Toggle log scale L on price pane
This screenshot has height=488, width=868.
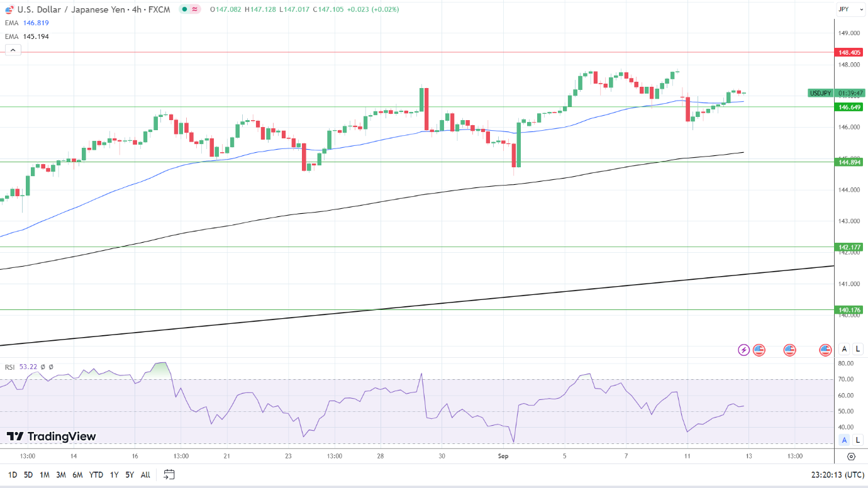[857, 349]
